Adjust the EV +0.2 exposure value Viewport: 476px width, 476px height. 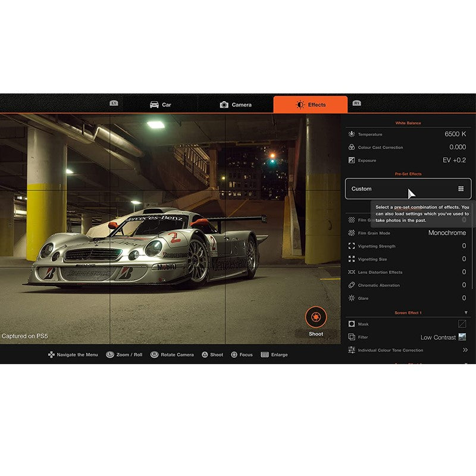pyautogui.click(x=454, y=160)
